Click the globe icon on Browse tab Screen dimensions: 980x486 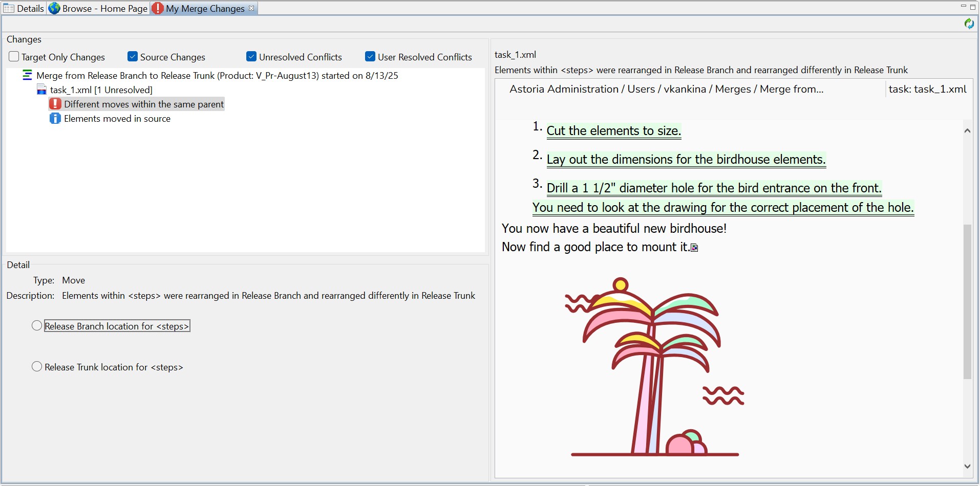tap(54, 8)
